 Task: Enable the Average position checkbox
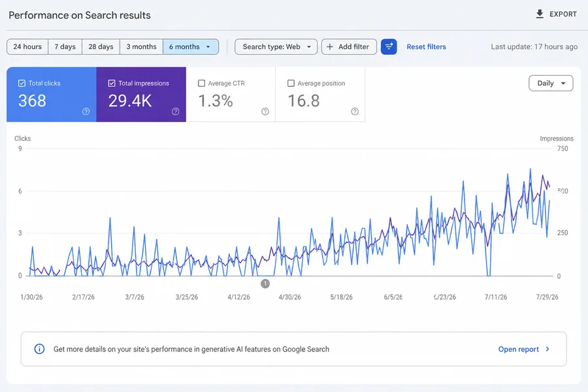[291, 83]
